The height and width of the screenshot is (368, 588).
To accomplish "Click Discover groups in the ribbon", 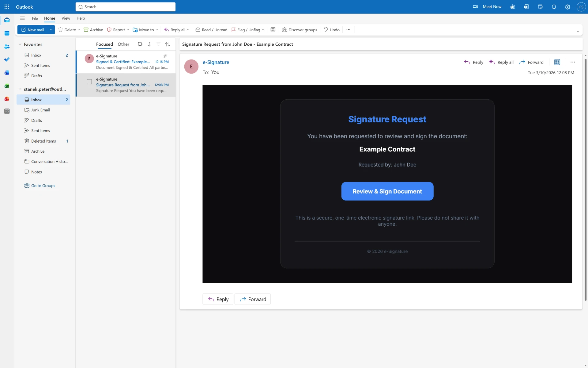I will 300,30.
